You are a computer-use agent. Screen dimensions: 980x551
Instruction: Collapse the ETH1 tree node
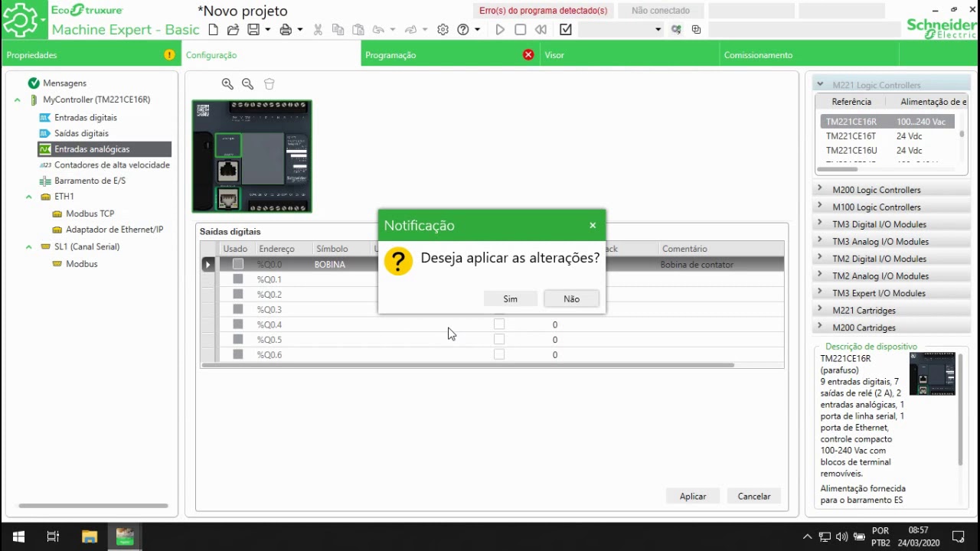(x=29, y=197)
